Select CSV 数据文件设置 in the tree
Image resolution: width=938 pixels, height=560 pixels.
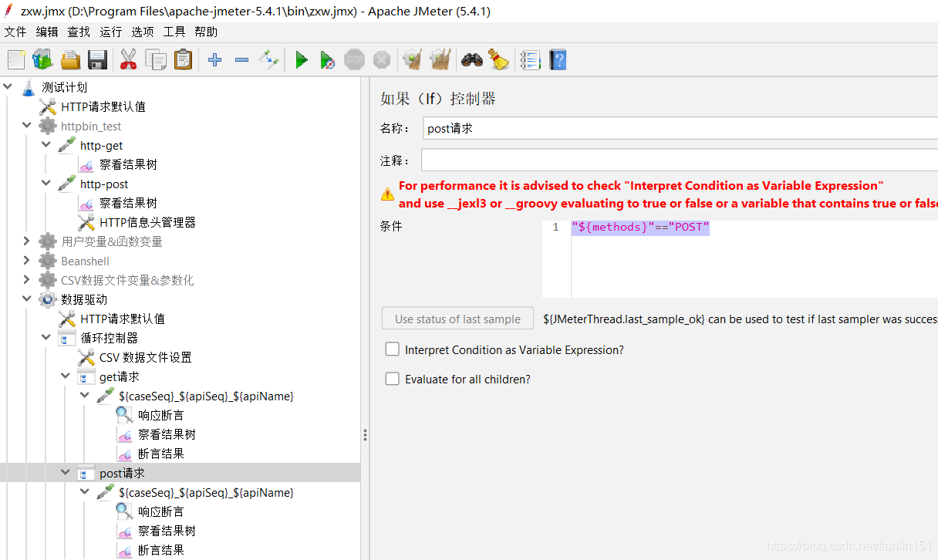tap(146, 357)
